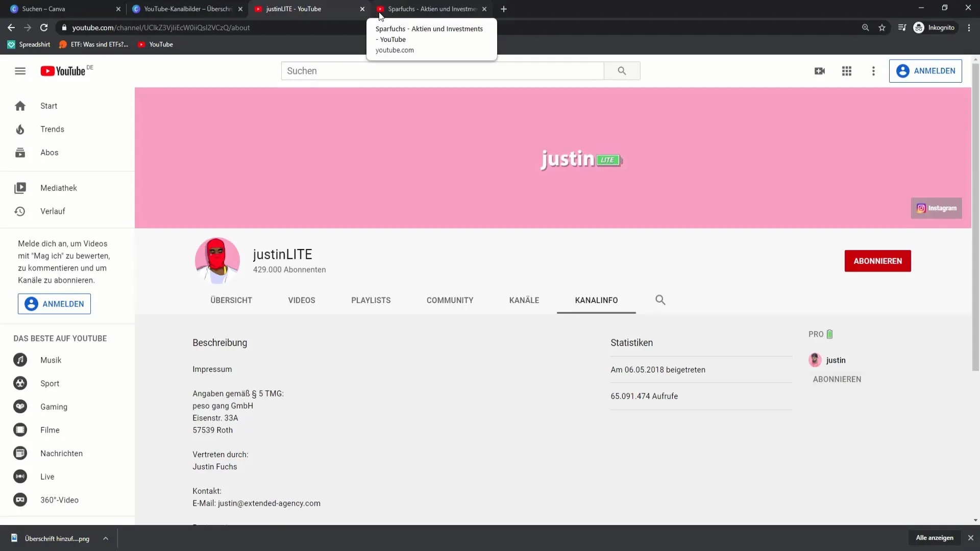The width and height of the screenshot is (980, 551).
Task: Subscribe to justin featured channel
Action: tap(837, 379)
